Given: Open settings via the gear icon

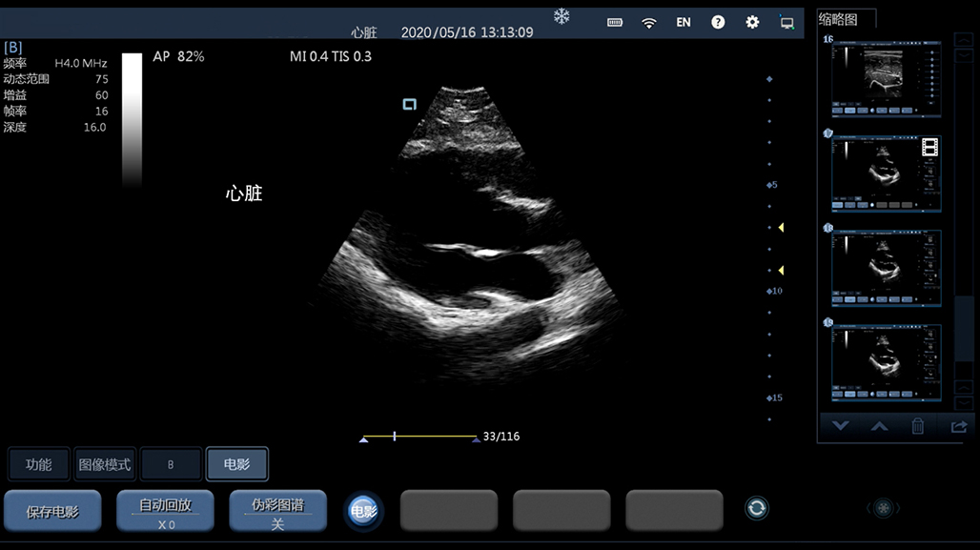Looking at the screenshot, I should pyautogui.click(x=752, y=22).
